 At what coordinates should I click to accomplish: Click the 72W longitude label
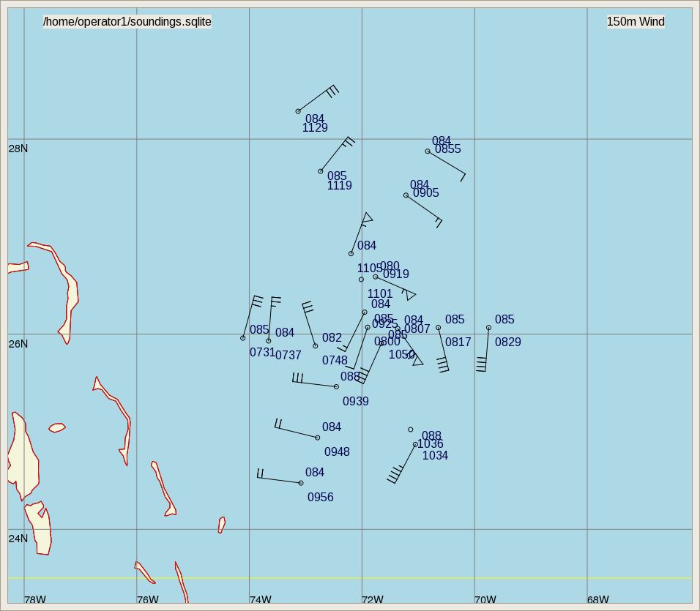pos(373,600)
